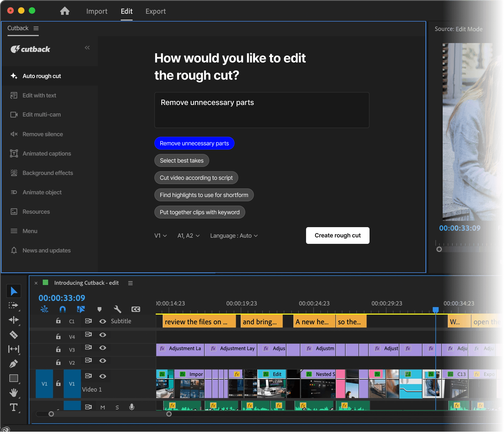504x436 pixels.
Task: Select the Pen tool
Action: [x=14, y=364]
